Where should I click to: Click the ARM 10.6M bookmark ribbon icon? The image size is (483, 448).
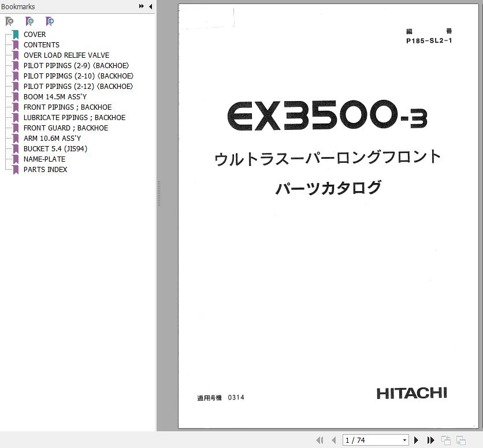coord(16,138)
